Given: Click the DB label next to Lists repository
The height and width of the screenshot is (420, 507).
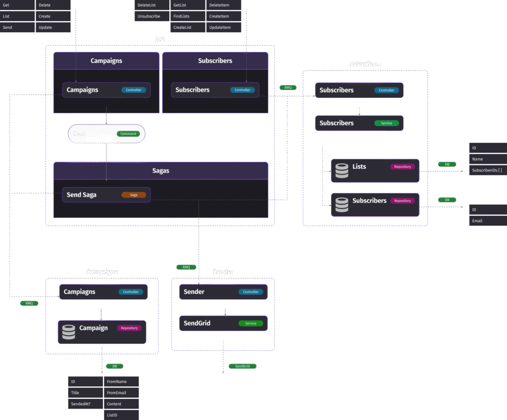Looking at the screenshot, I should [x=447, y=164].
